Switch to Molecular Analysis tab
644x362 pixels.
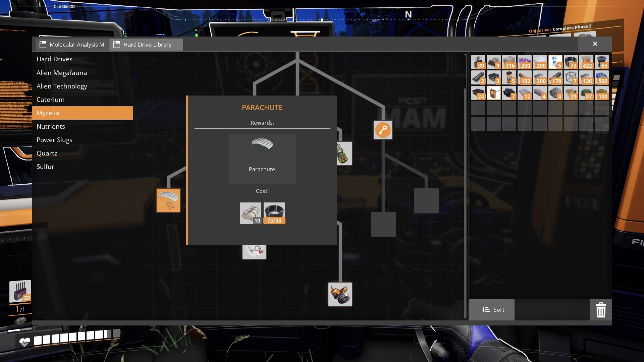pos(72,44)
